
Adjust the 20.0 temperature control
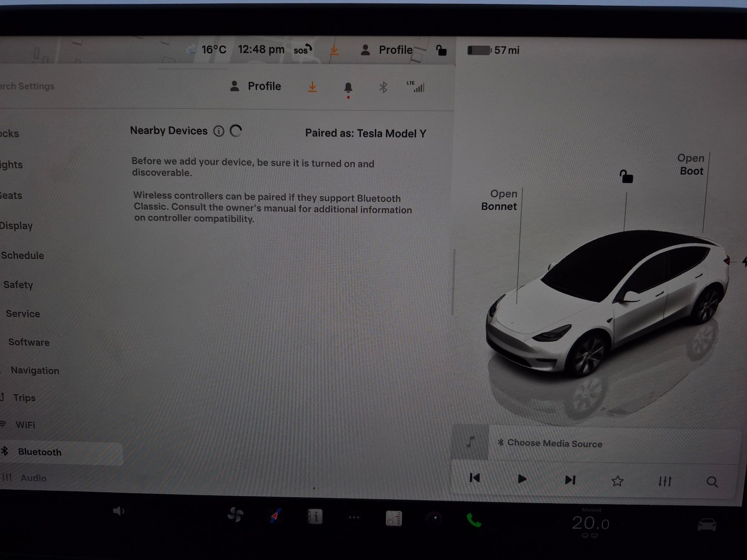click(591, 523)
